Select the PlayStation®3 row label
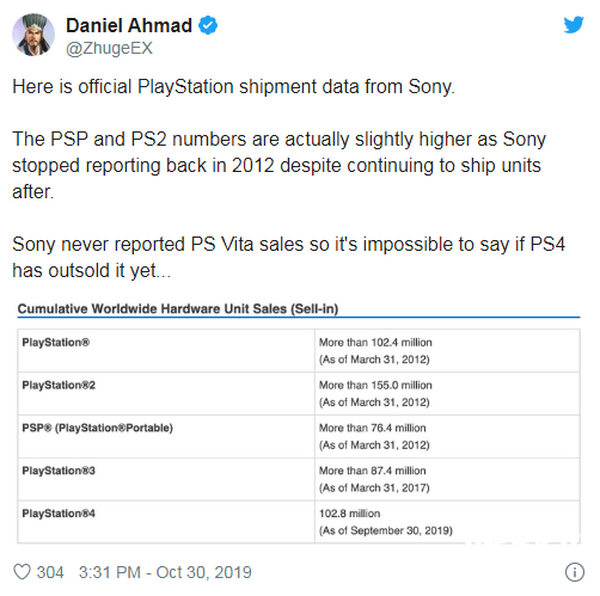The image size is (600, 596). pos(59,471)
